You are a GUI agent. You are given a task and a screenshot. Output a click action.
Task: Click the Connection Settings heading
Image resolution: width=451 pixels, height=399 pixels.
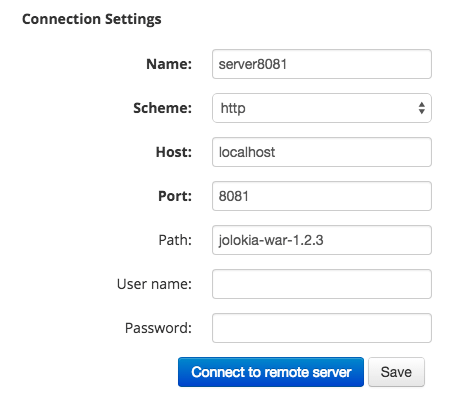(x=92, y=19)
